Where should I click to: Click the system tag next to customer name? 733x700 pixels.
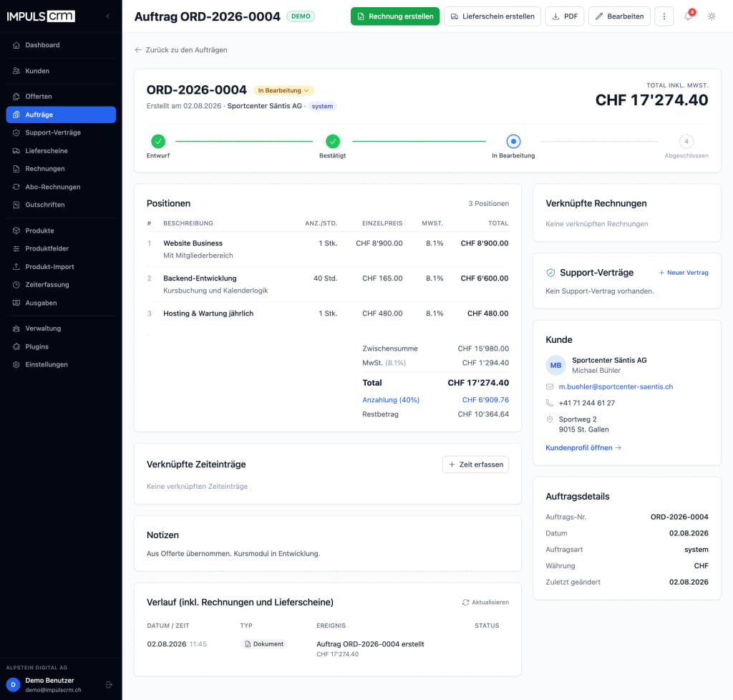click(322, 106)
